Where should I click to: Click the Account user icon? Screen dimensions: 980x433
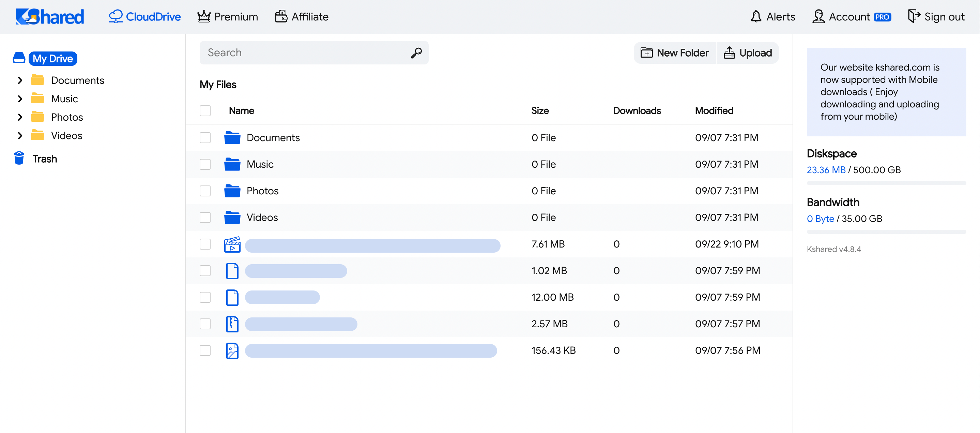point(818,16)
